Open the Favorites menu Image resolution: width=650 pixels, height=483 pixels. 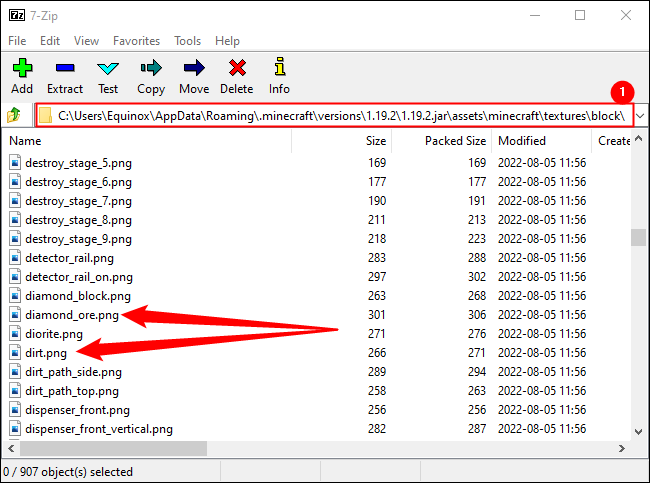tap(136, 41)
